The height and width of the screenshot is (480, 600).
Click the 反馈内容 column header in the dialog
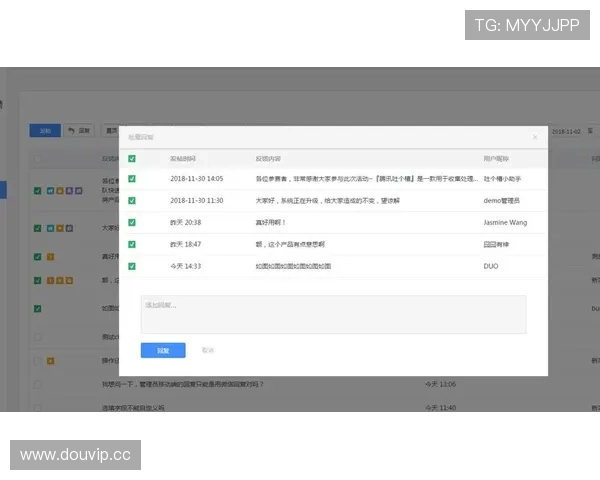(268, 158)
